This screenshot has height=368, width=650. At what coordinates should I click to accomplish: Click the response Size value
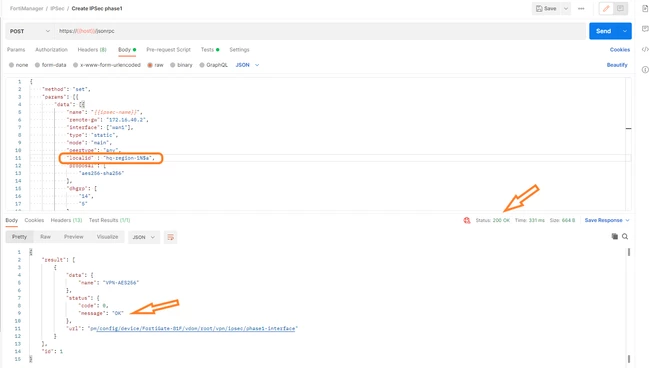(x=563, y=220)
